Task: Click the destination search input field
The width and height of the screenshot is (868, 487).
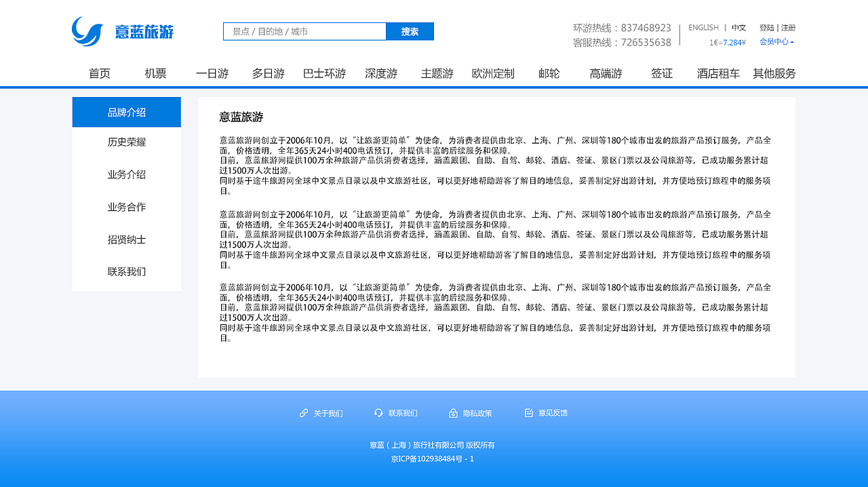Action: (304, 31)
